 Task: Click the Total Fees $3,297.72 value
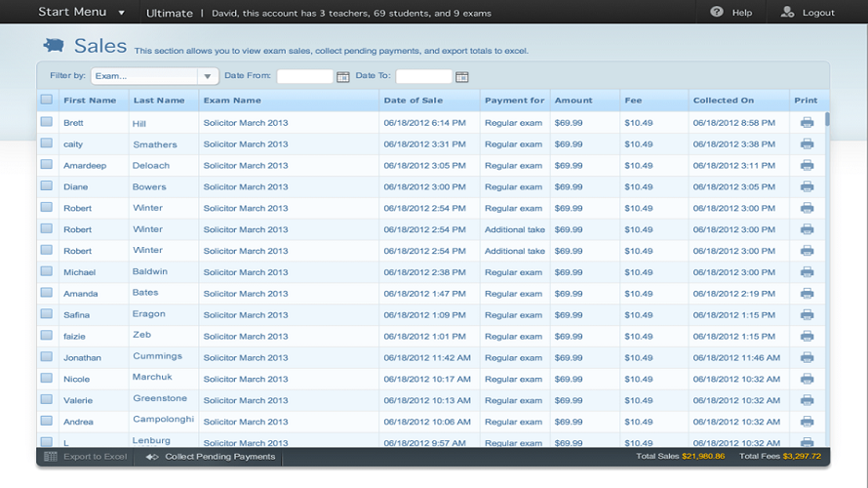(x=802, y=456)
